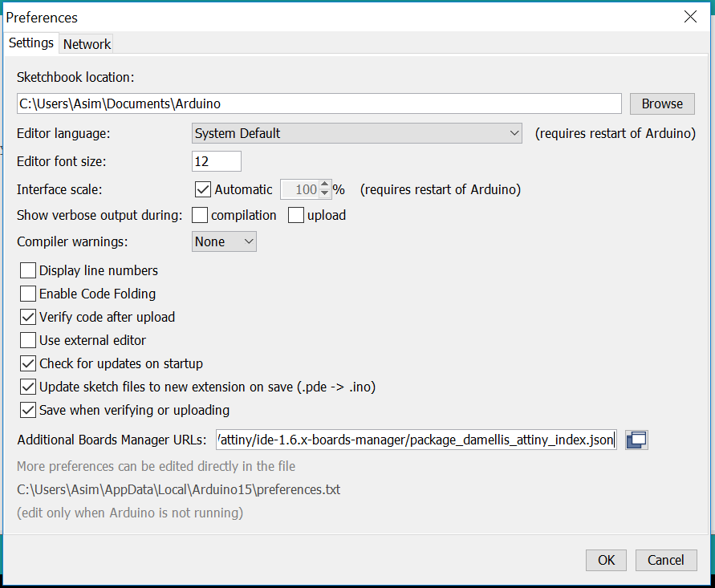715x588 pixels.
Task: Enable verbose output during compilation
Action: tap(200, 215)
